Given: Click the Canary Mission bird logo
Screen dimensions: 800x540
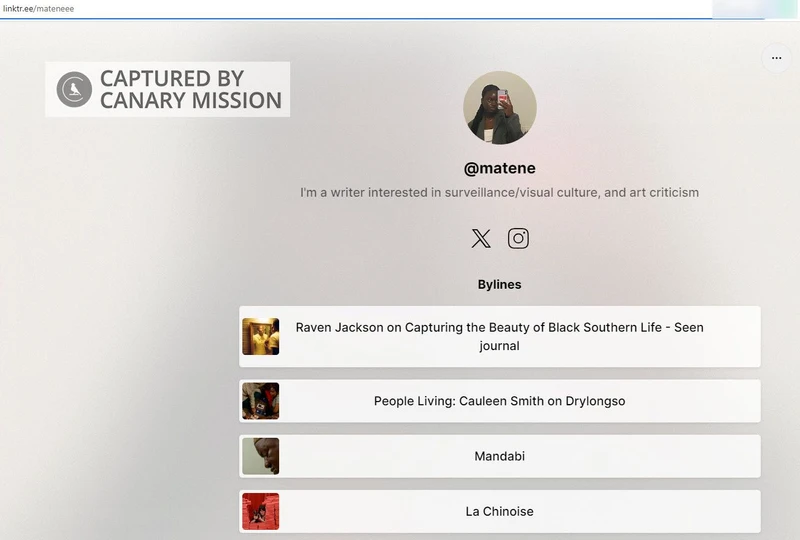Looking at the screenshot, I should pyautogui.click(x=74, y=89).
